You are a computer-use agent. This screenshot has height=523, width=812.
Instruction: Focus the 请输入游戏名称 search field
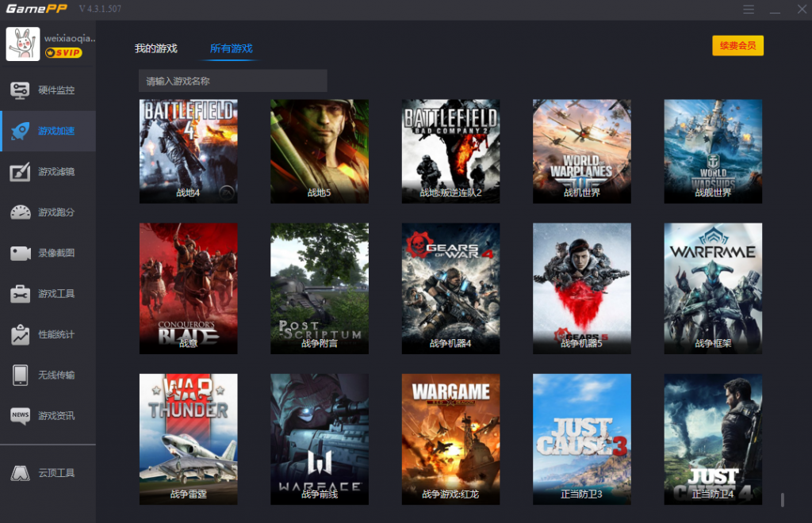232,81
